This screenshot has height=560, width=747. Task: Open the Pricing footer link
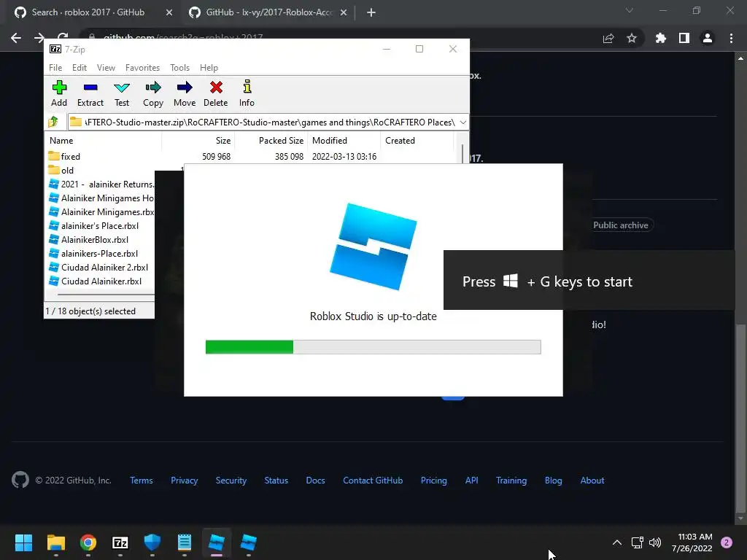(x=434, y=481)
